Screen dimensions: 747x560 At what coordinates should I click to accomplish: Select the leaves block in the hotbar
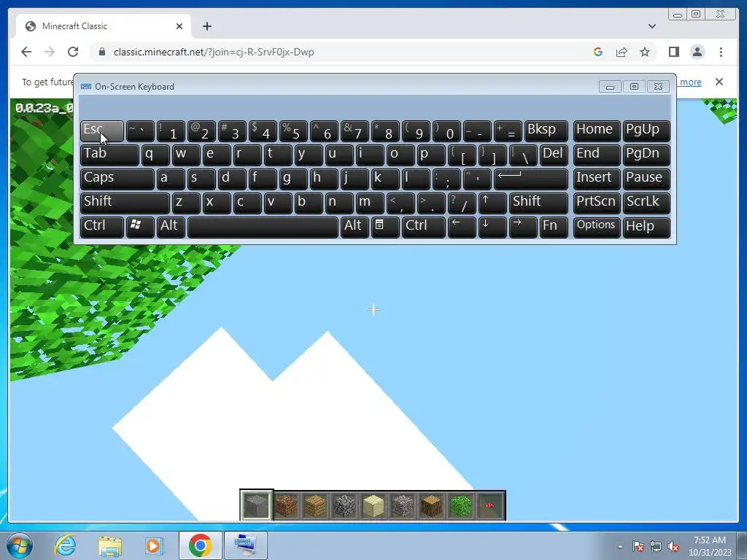click(x=461, y=505)
